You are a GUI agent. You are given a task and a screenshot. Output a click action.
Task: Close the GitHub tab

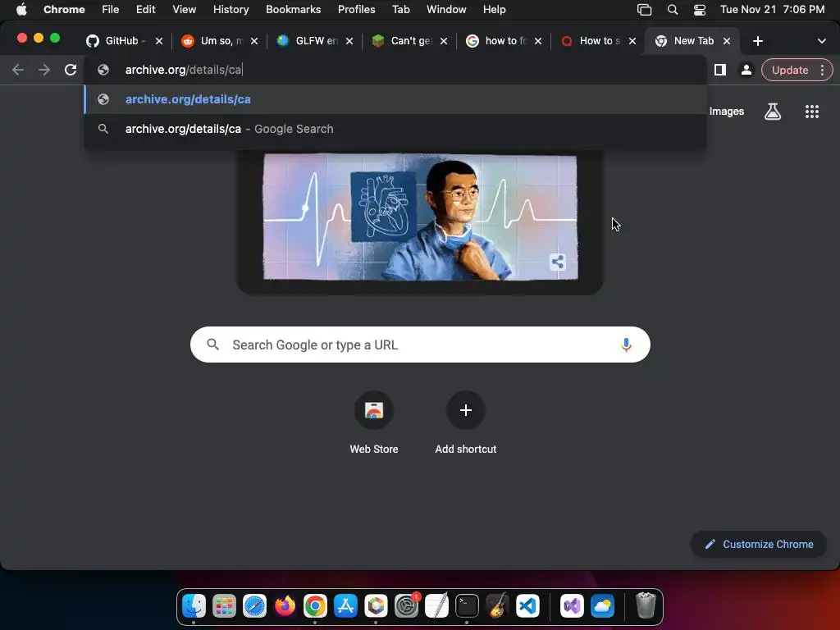point(158,41)
